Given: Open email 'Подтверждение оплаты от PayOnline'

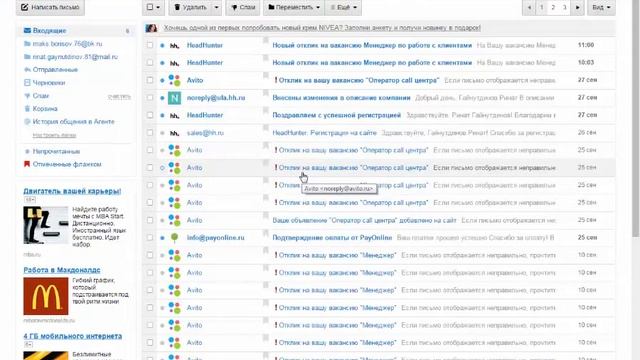Looking at the screenshot, I should coord(332,238).
